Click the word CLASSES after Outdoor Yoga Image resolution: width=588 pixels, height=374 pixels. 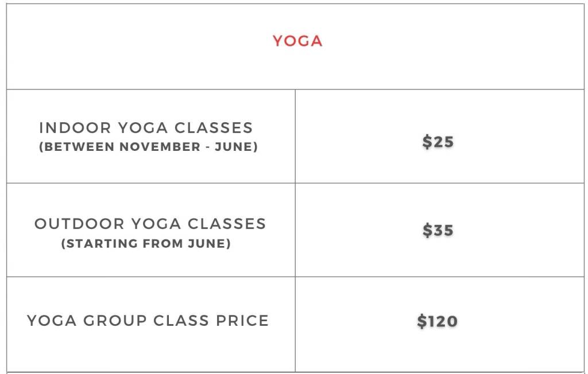(x=227, y=224)
